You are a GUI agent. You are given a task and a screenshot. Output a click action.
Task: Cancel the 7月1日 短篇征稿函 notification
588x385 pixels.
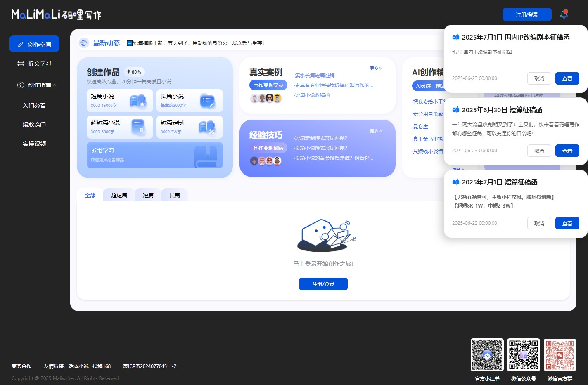(539, 223)
